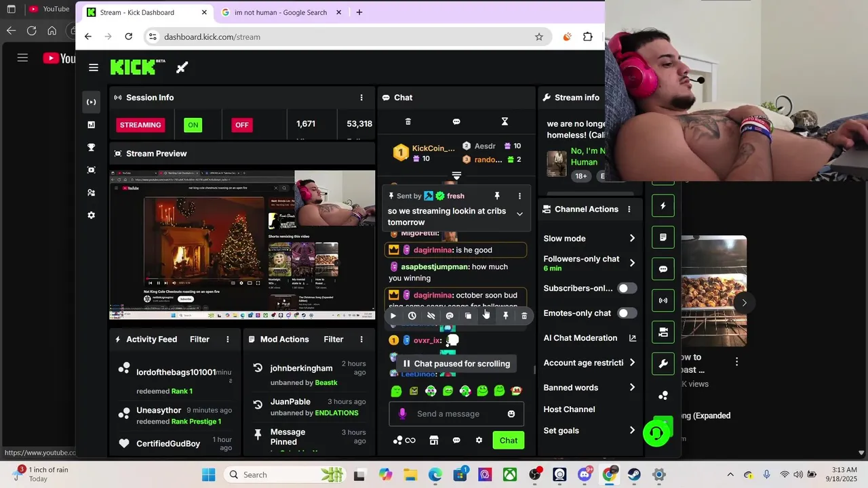Switch to the Stream - Kick Dashboard tab
Image resolution: width=868 pixels, height=488 pixels.
pyautogui.click(x=146, y=12)
